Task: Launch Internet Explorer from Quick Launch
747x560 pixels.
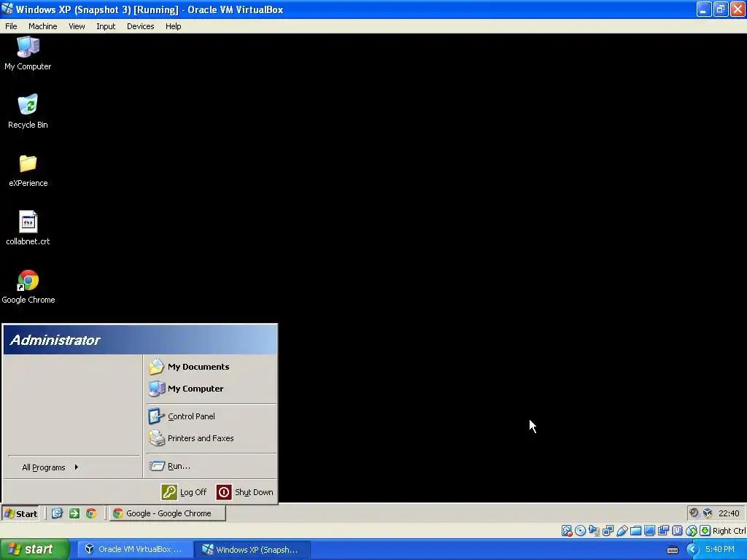Action: [57, 513]
